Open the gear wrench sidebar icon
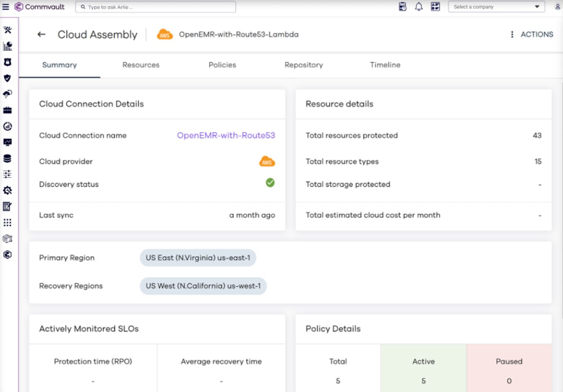 pos(7,191)
